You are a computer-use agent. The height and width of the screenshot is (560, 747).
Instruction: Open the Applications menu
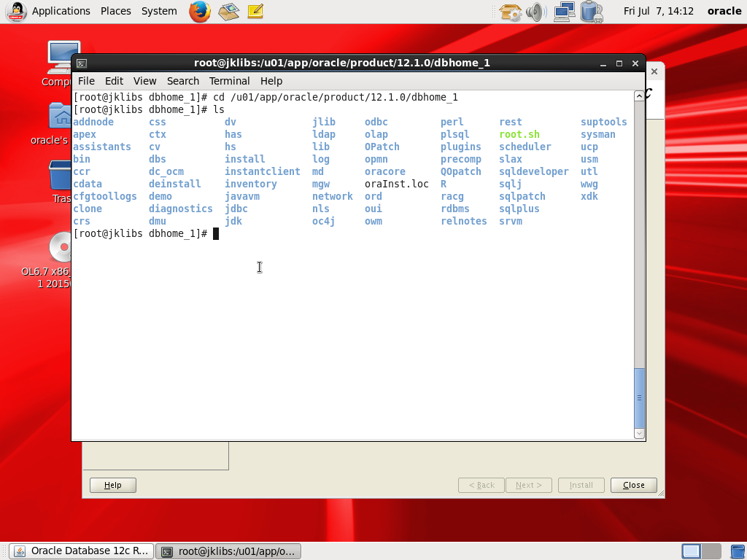pyautogui.click(x=61, y=11)
